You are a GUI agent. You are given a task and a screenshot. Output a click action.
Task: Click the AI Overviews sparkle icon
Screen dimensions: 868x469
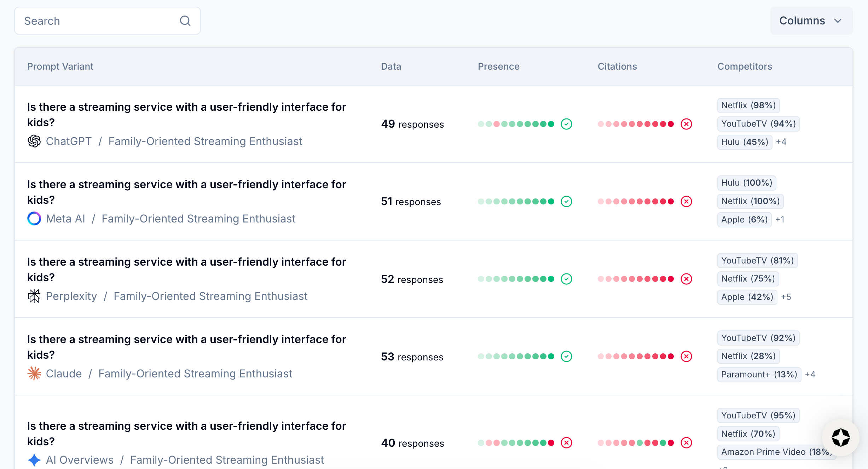(34, 460)
